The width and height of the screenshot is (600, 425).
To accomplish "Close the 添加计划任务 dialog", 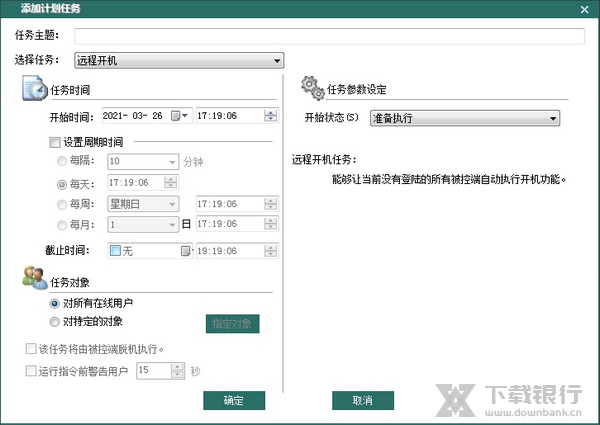I will (x=584, y=9).
